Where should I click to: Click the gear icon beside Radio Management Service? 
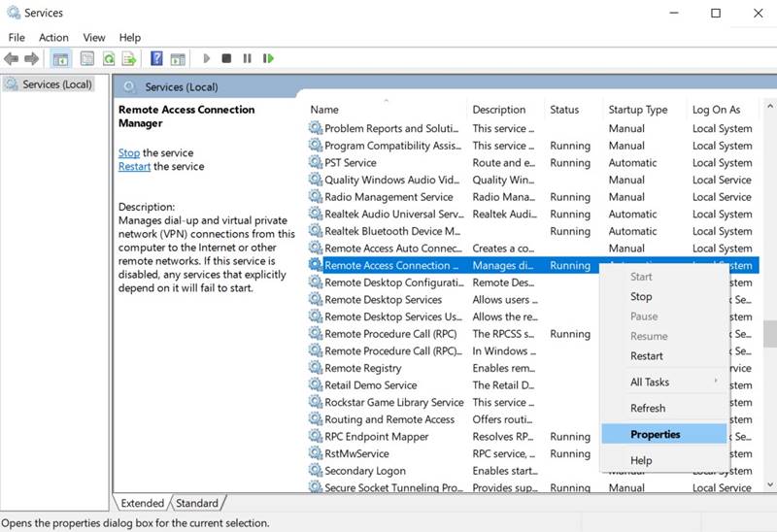click(315, 196)
